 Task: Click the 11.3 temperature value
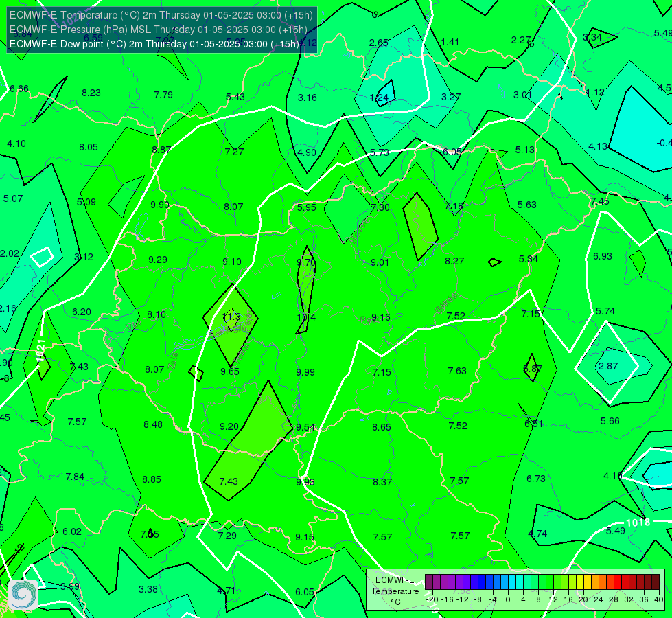pos(231,317)
